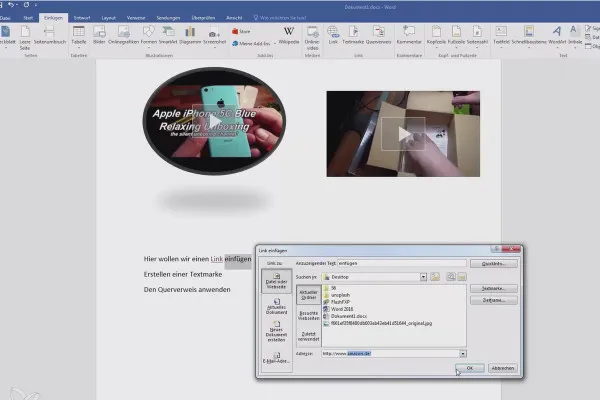
Task: Click Meine Add-Ins in the ribbon
Action: (x=251, y=44)
